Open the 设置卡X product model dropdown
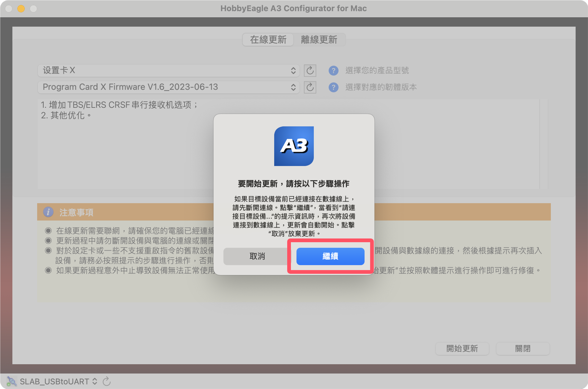The width and height of the screenshot is (588, 389). click(168, 71)
